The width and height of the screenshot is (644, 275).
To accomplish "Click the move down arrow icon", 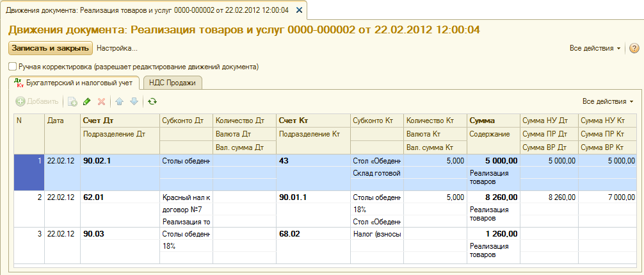I will 134,101.
